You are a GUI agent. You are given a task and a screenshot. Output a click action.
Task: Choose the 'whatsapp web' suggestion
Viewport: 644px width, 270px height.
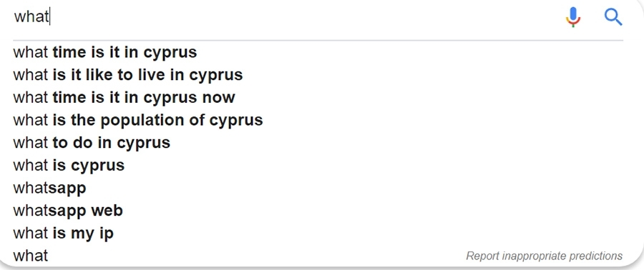[318, 211]
